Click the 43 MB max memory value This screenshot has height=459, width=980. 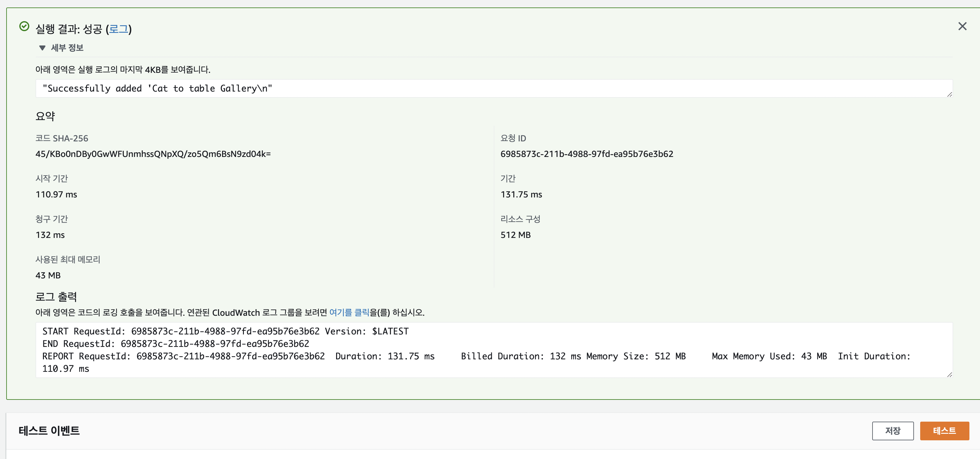click(48, 275)
